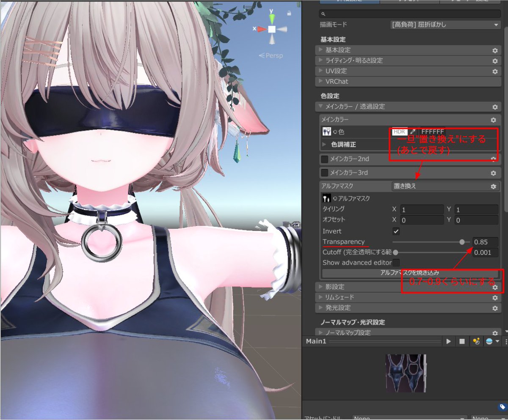Open gear menu for メインカラー3rd row

click(x=493, y=173)
